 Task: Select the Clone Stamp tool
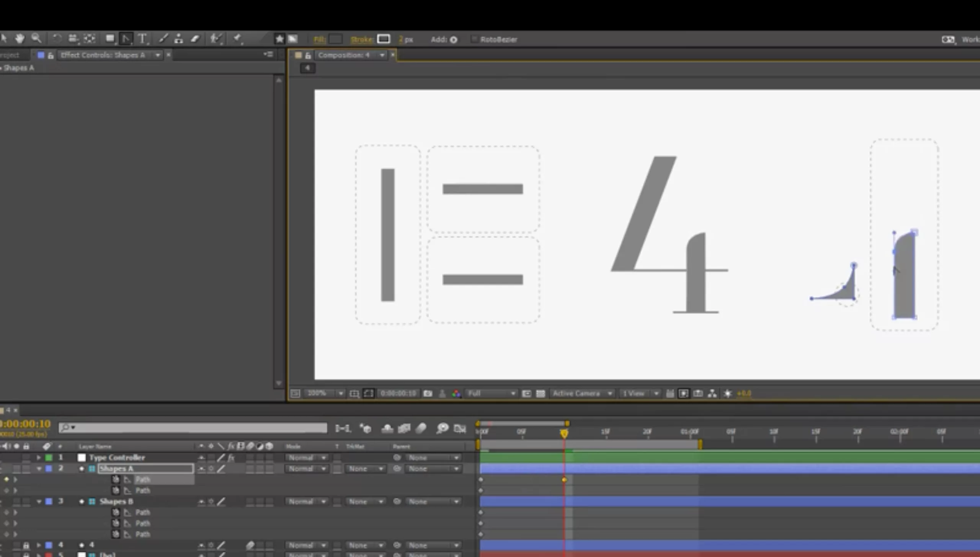click(178, 39)
